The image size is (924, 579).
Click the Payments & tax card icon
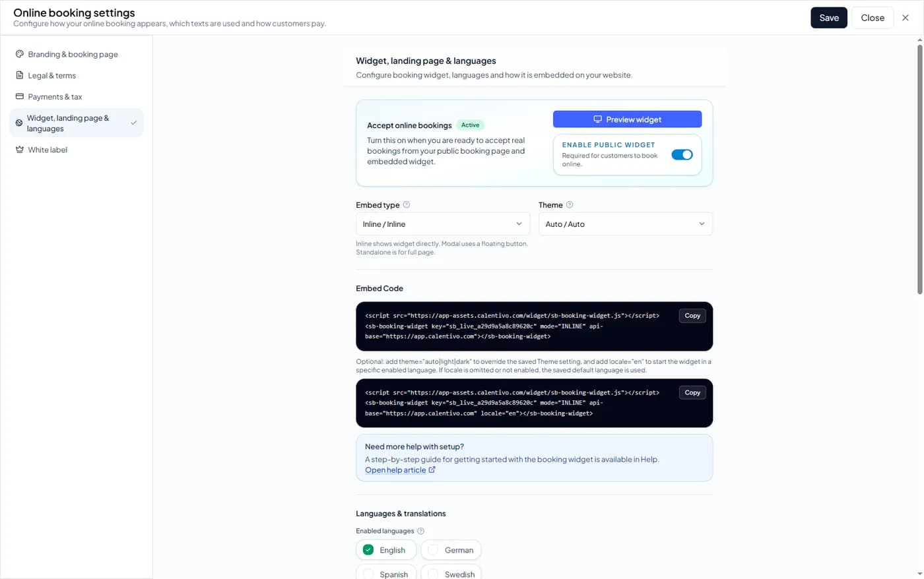point(20,96)
